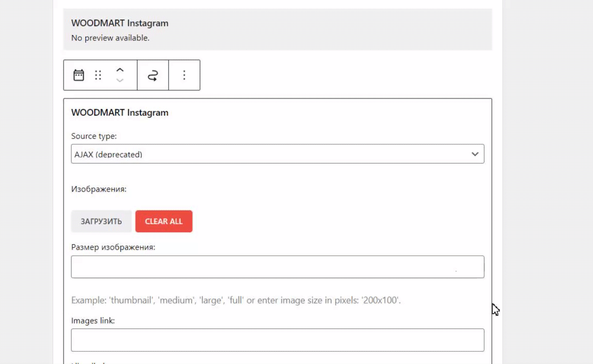The width and height of the screenshot is (593, 364).
Task: Grab the six-dot drag handle icon
Action: click(98, 75)
